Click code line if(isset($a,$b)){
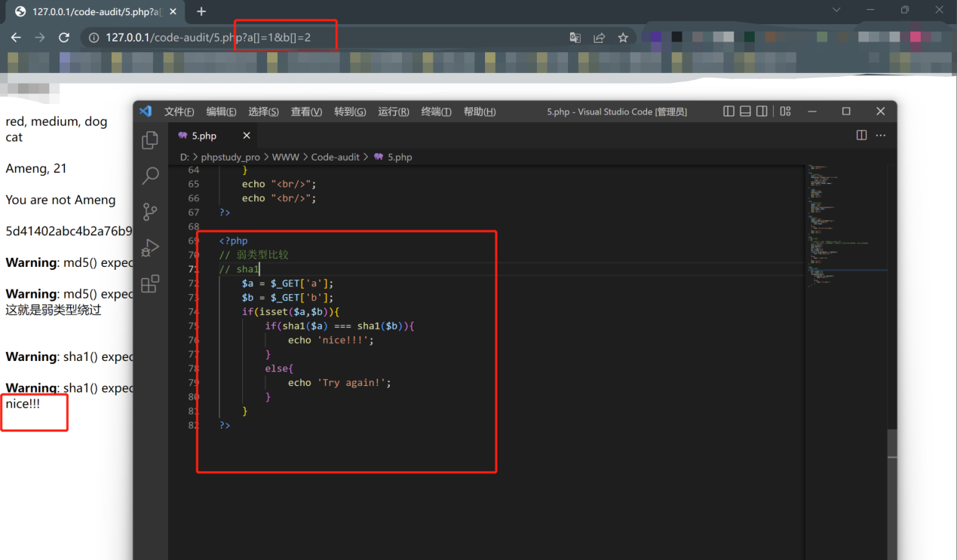This screenshot has width=957, height=560. coord(290,311)
